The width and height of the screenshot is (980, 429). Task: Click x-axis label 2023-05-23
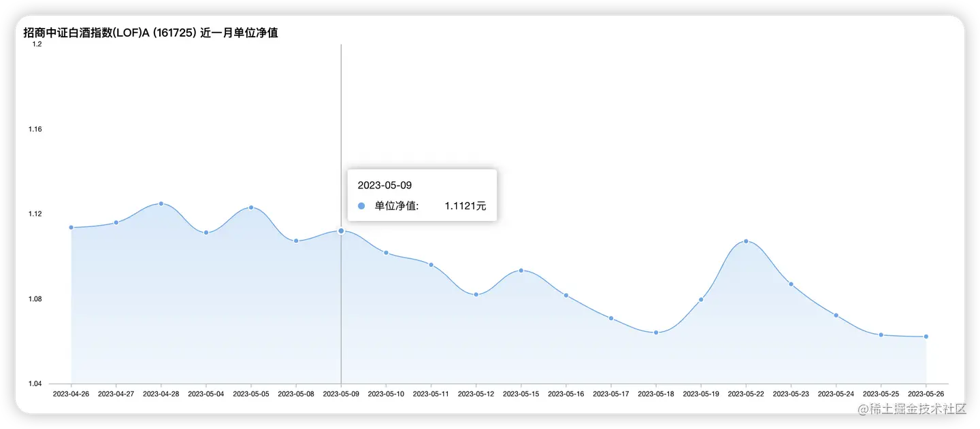(x=791, y=394)
